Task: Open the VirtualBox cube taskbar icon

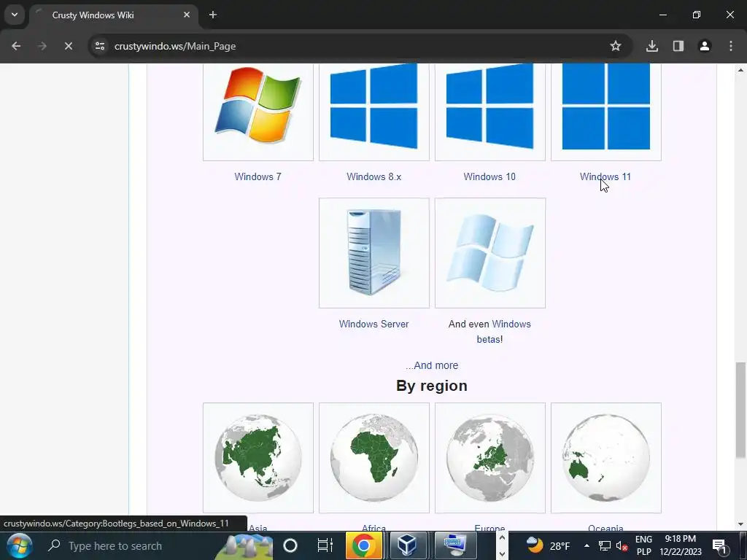Action: click(407, 545)
